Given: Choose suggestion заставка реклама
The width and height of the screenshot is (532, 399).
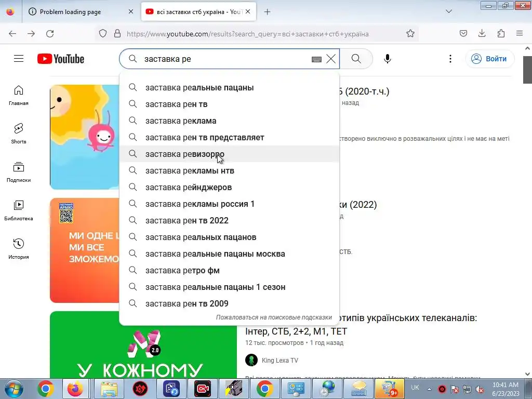Looking at the screenshot, I should coord(229,121).
